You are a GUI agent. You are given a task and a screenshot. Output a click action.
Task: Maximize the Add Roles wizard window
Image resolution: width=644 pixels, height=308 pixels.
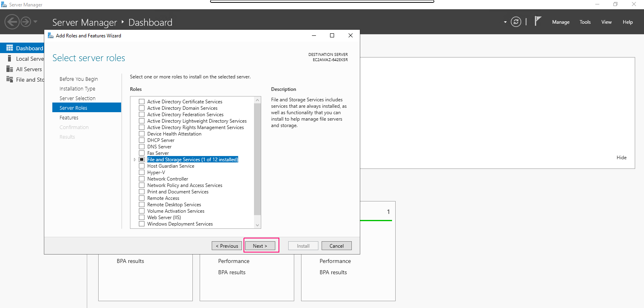332,35
